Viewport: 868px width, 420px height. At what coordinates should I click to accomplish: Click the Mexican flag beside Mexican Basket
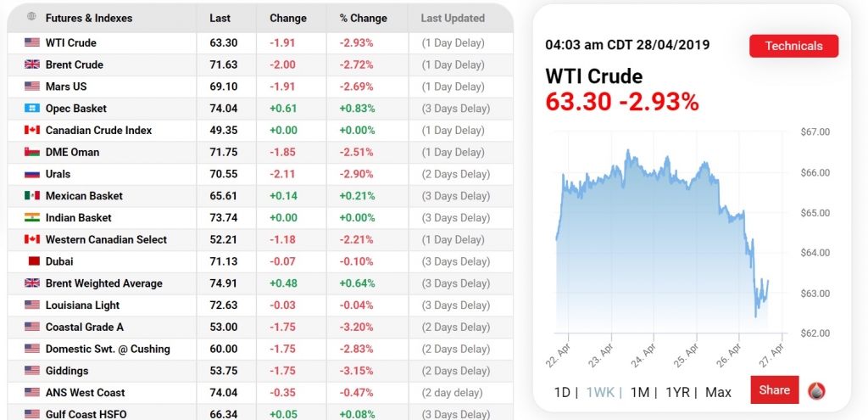click(32, 196)
